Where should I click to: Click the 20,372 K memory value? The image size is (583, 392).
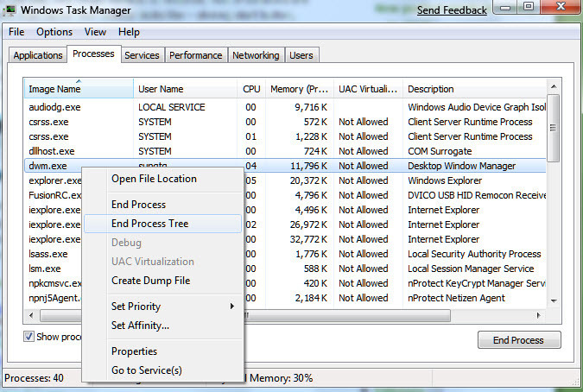(x=308, y=180)
